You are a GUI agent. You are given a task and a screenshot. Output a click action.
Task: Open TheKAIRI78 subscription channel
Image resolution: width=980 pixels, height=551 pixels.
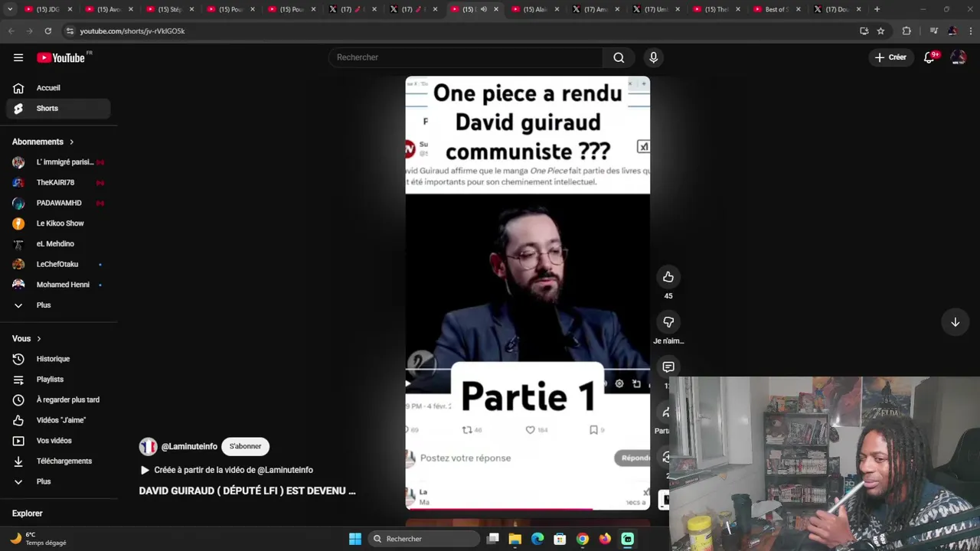[x=59, y=183]
